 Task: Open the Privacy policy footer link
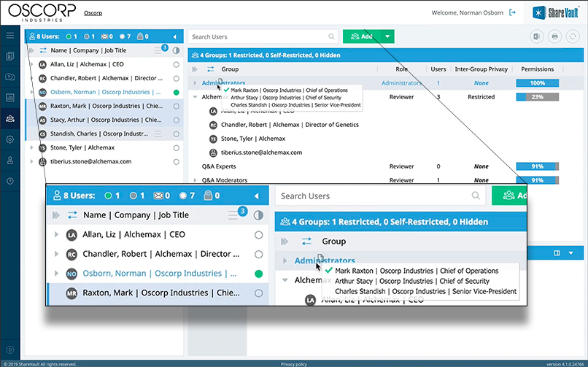click(x=293, y=364)
